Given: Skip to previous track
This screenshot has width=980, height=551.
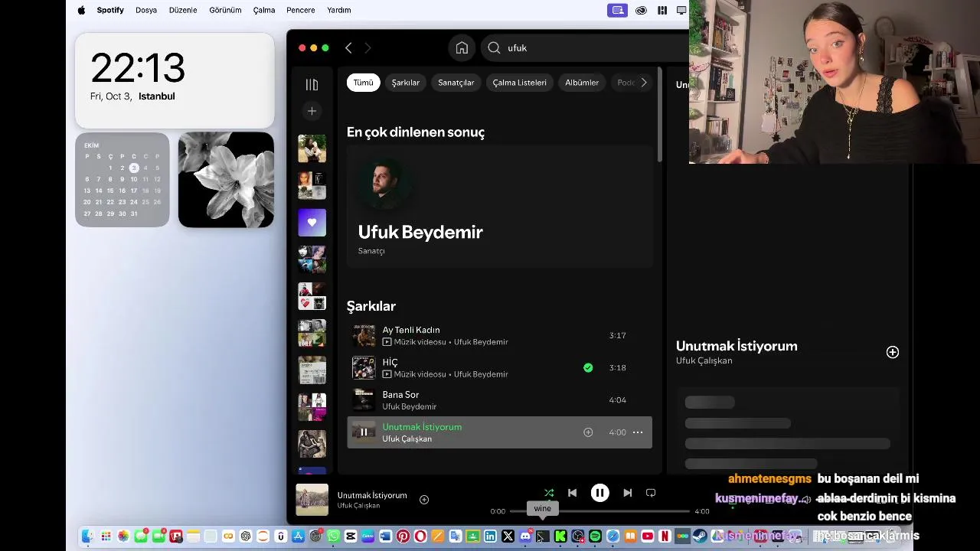Looking at the screenshot, I should point(572,493).
